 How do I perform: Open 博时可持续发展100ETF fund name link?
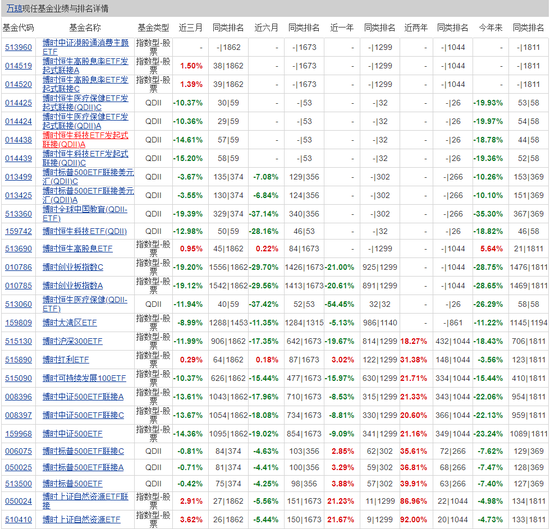(x=84, y=379)
